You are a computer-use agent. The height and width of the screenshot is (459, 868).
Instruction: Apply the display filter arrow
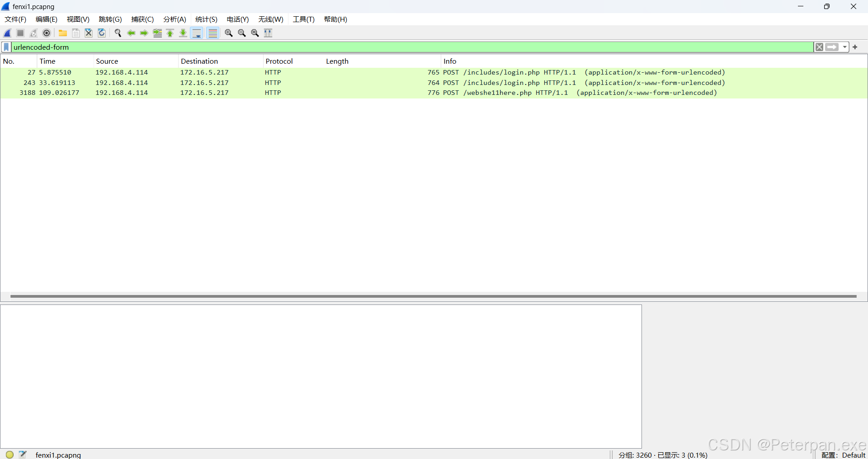pos(832,47)
